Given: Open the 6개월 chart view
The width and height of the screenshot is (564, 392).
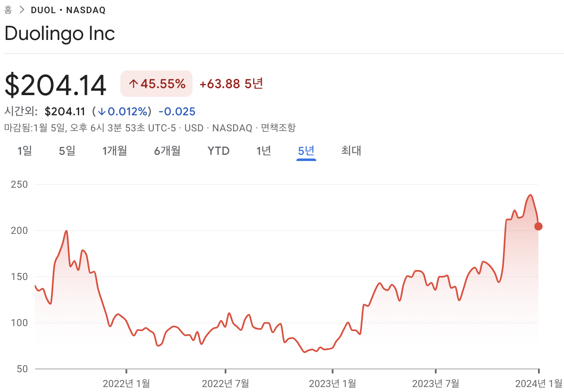Looking at the screenshot, I should click(x=167, y=151).
